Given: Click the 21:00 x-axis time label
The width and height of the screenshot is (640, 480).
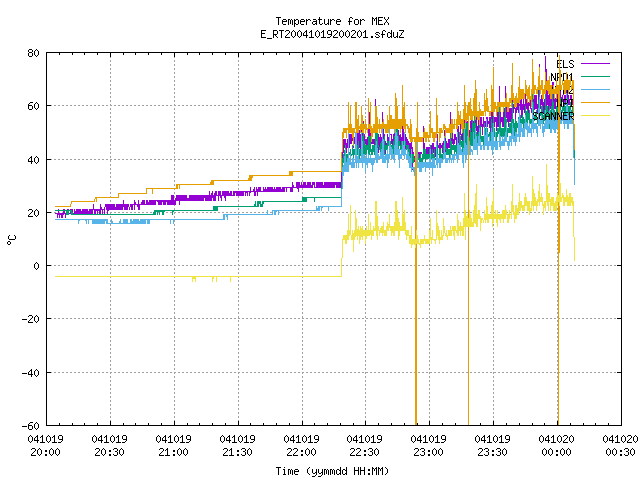Looking at the screenshot, I should [x=173, y=452].
